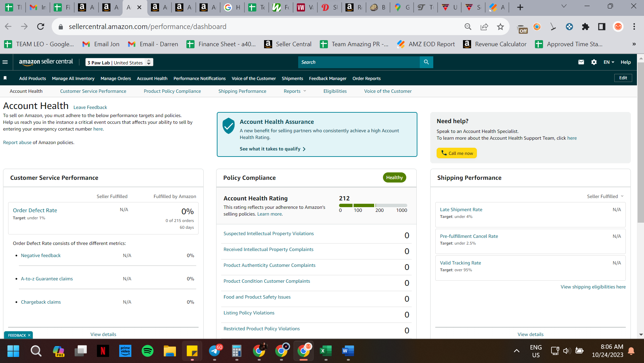Bookmark this page with the star icon
644x363 pixels.
coord(500,27)
